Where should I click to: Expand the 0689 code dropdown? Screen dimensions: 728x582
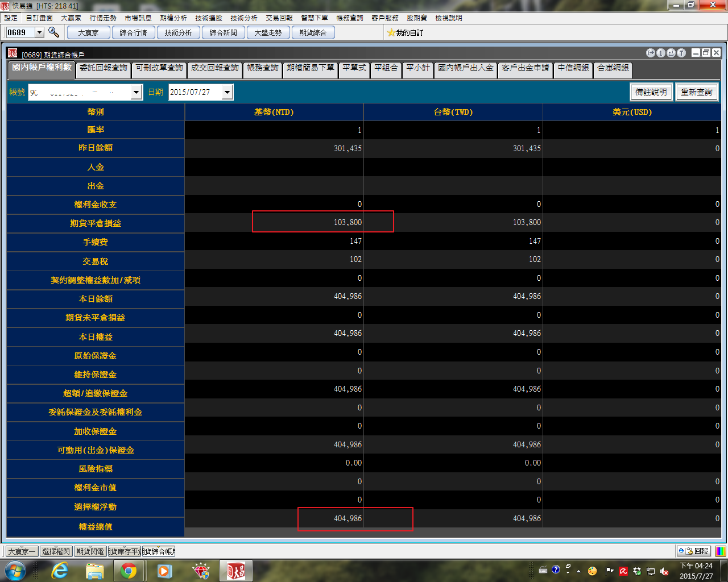[39, 32]
